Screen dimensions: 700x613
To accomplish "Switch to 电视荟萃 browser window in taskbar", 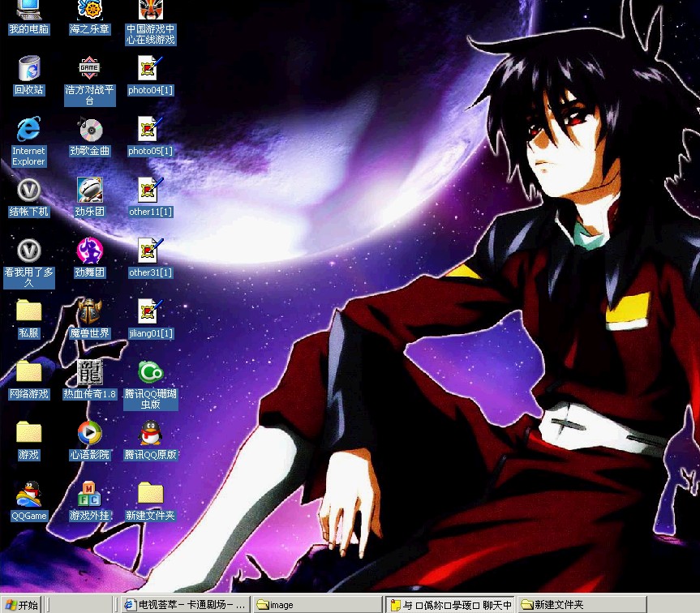I will [185, 605].
